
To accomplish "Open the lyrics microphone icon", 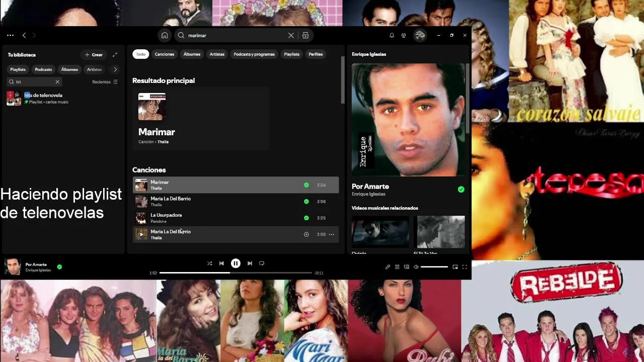I will point(387,267).
